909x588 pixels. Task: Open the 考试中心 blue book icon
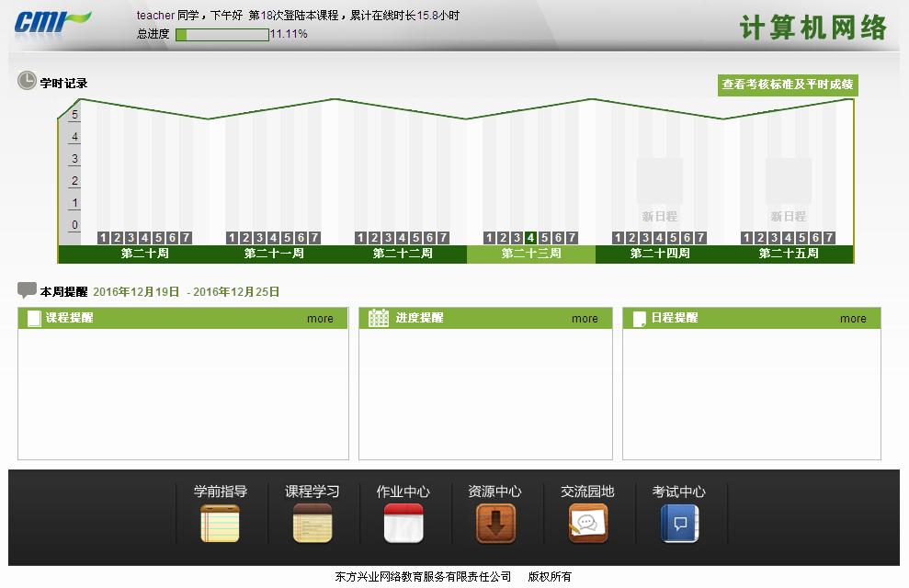pos(679,523)
